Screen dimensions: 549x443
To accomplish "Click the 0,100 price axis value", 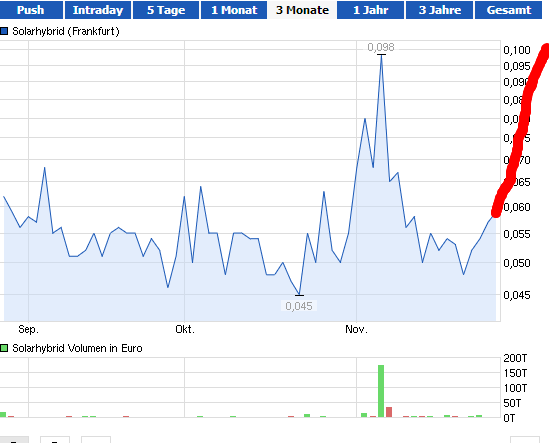I will pyautogui.click(x=517, y=50).
